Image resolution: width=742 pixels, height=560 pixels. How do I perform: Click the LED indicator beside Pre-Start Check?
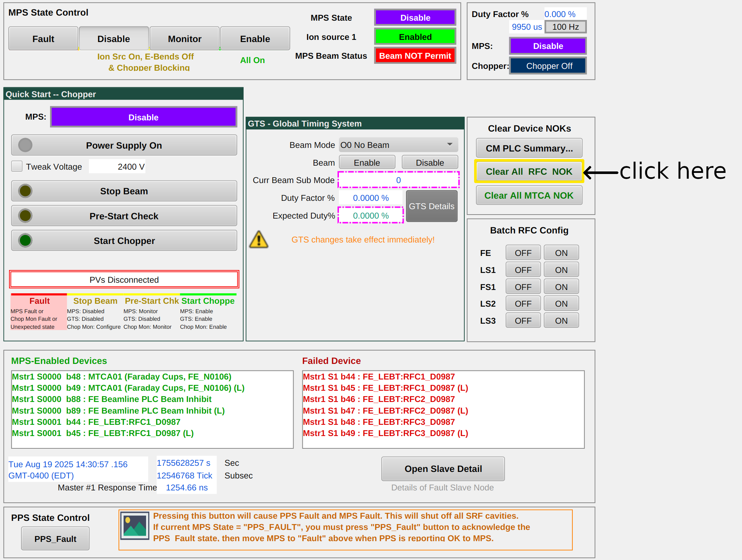pyautogui.click(x=25, y=216)
